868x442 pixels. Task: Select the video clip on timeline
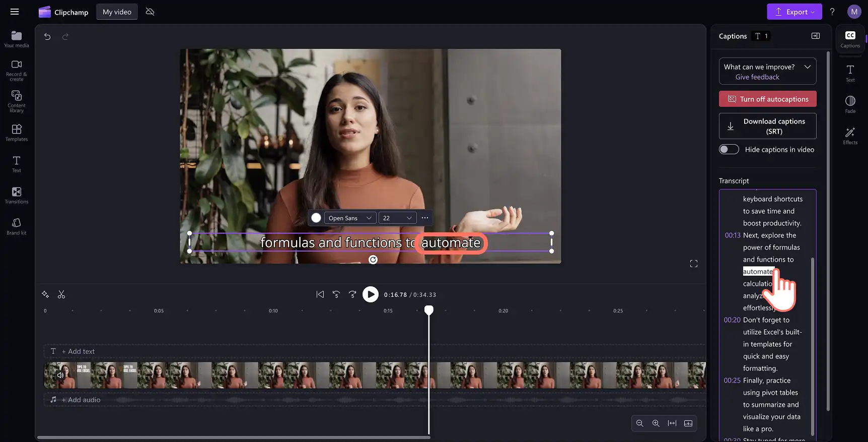pyautogui.click(x=375, y=375)
